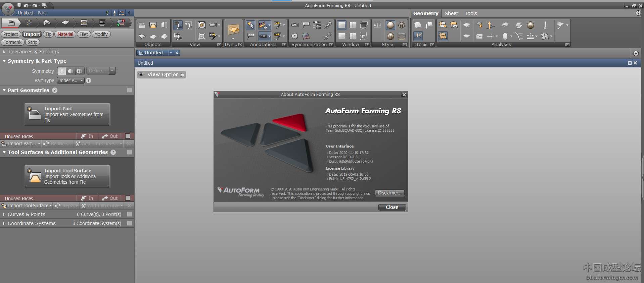Open the Part Type dropdown
The width and height of the screenshot is (644, 283).
point(71,80)
